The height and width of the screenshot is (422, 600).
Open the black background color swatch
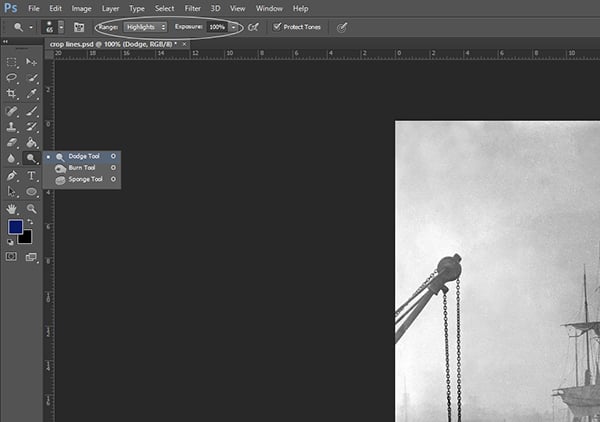click(x=26, y=238)
